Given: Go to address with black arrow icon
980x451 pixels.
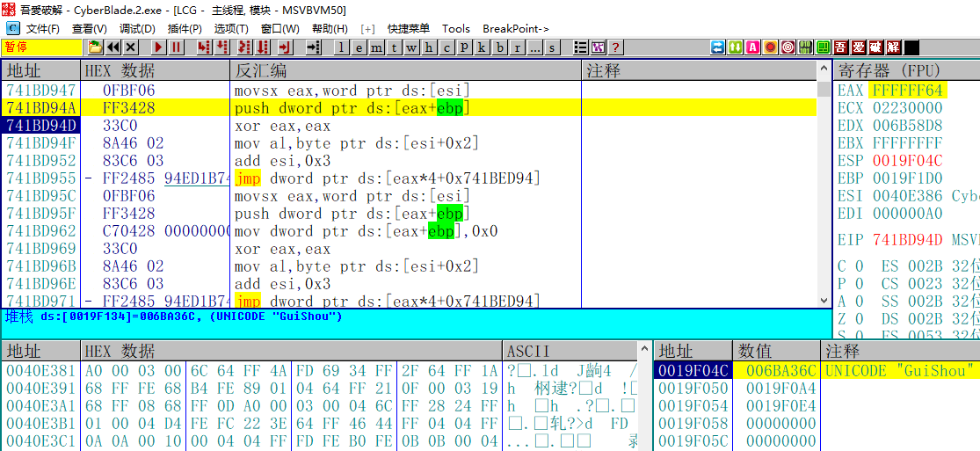Looking at the screenshot, I should [x=313, y=47].
